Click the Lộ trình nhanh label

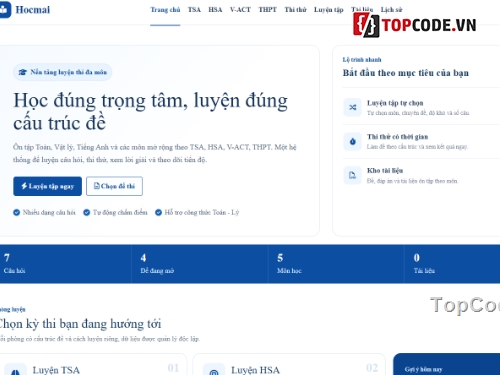(362, 60)
